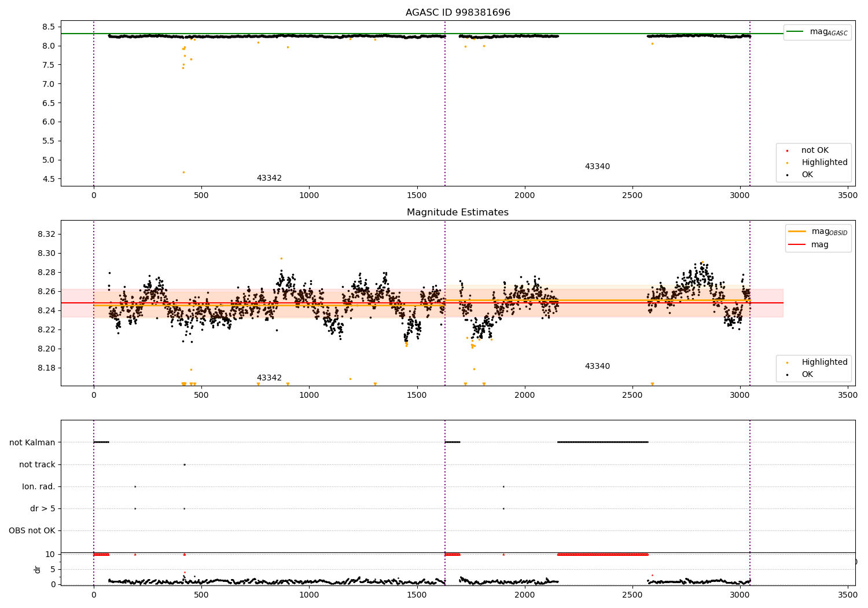Click 'Highlighted' legend entry in top plot
The image size is (868, 608).
824,163
